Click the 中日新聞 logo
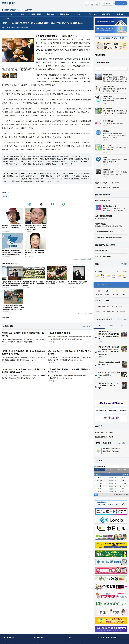The image size is (129, 644). (x=8, y=3)
